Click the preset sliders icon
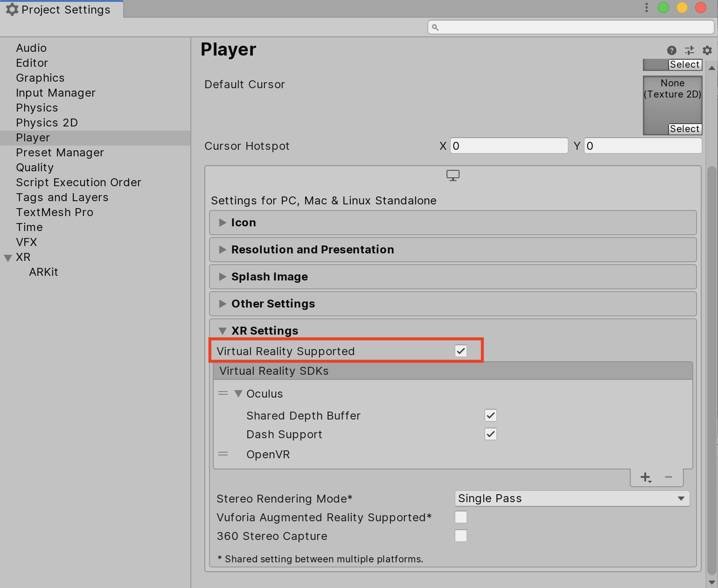Image resolution: width=718 pixels, height=588 pixels. click(x=690, y=50)
